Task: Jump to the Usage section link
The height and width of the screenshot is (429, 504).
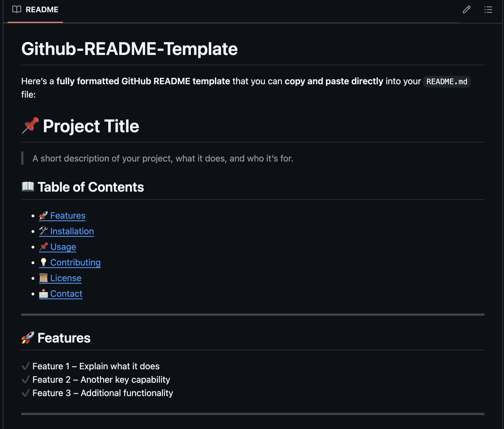Action: coord(57,247)
